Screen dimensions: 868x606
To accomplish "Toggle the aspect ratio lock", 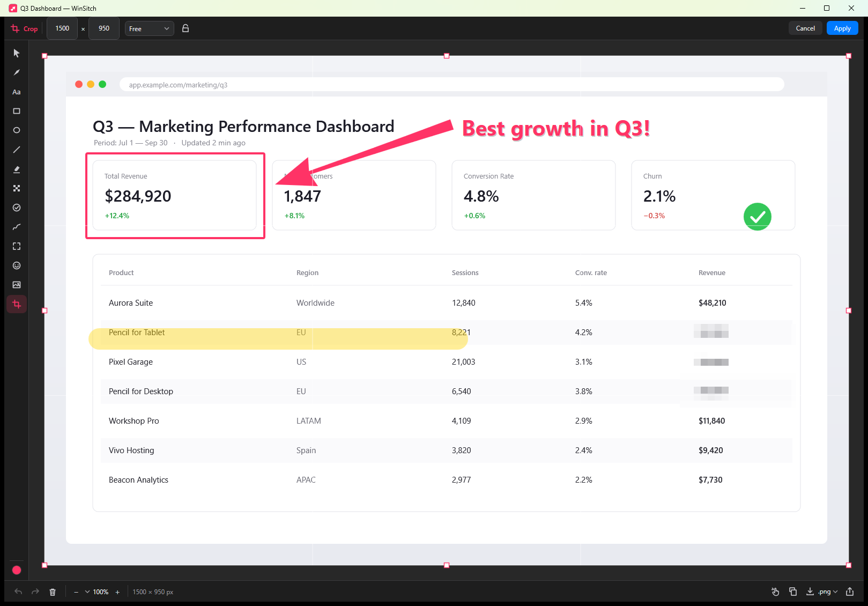I will click(186, 28).
